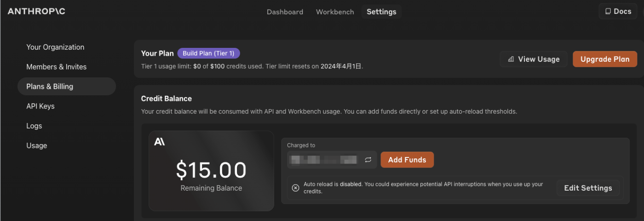
Task: Open Your Organization in the sidebar
Action: [x=55, y=47]
